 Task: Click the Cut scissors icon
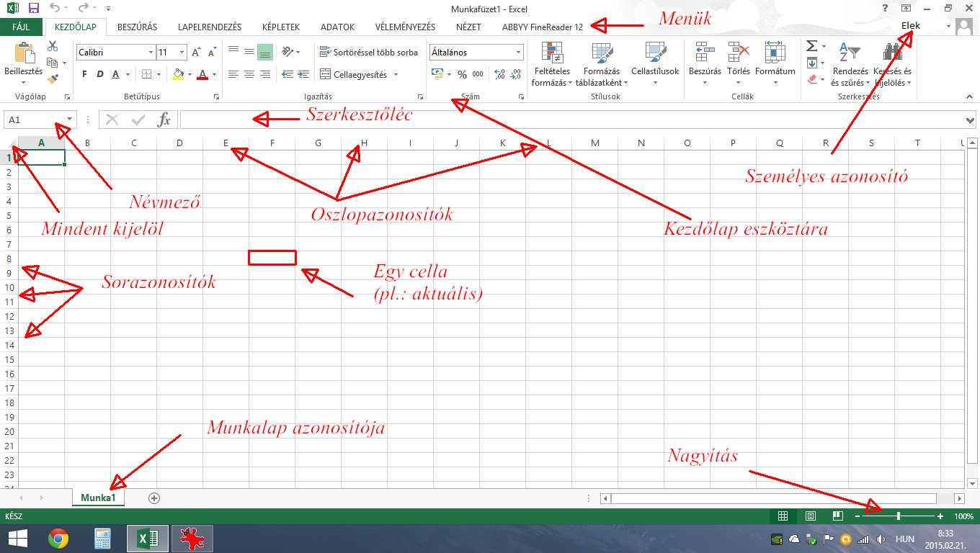pos(53,46)
